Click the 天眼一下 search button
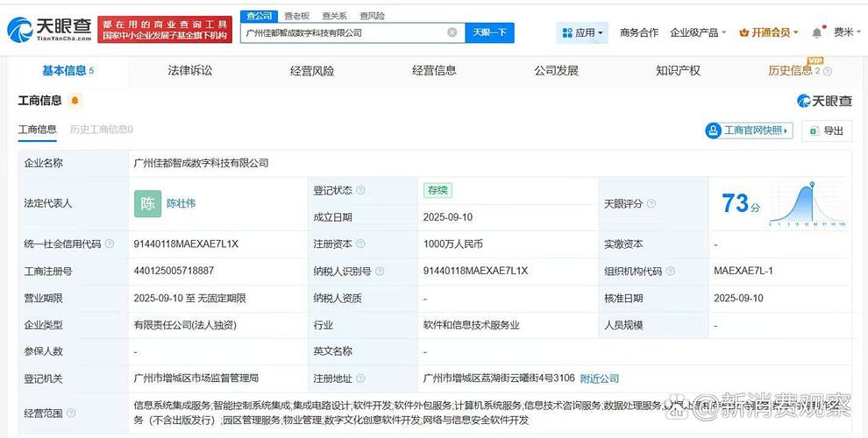Viewport: 868px width, 438px height. pos(489,32)
